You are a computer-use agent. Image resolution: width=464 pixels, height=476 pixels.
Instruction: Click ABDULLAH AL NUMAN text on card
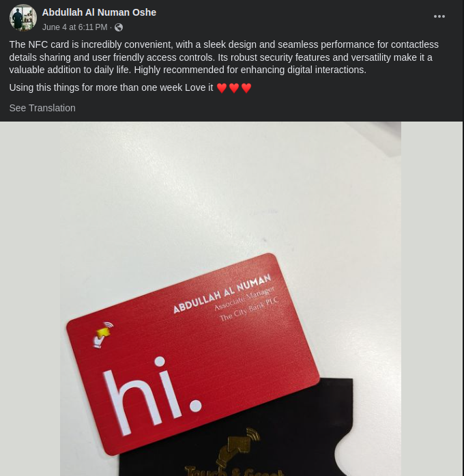click(x=222, y=293)
